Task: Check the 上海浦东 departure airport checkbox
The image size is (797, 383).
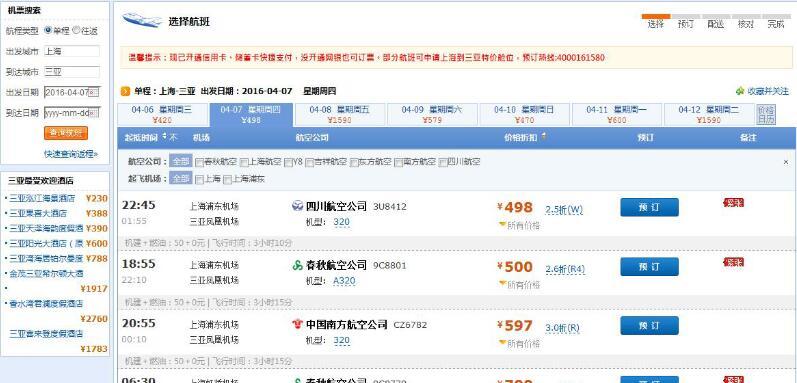Action: tap(228, 179)
